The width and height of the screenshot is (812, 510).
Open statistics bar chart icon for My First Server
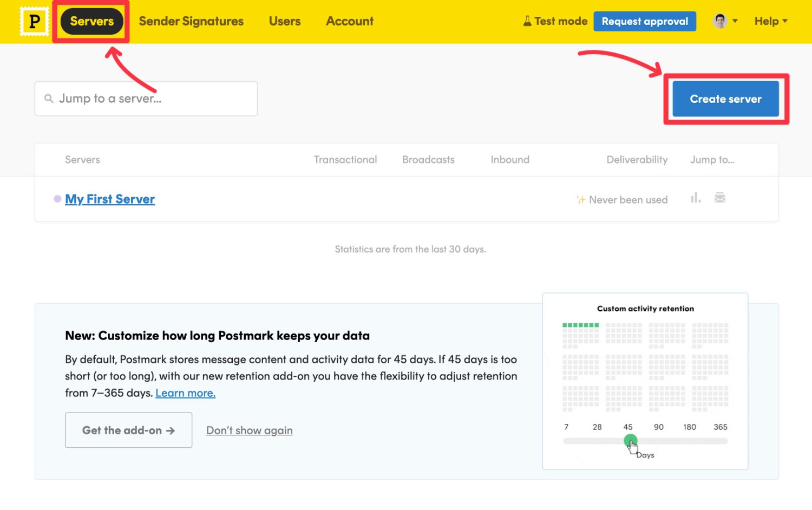696,198
